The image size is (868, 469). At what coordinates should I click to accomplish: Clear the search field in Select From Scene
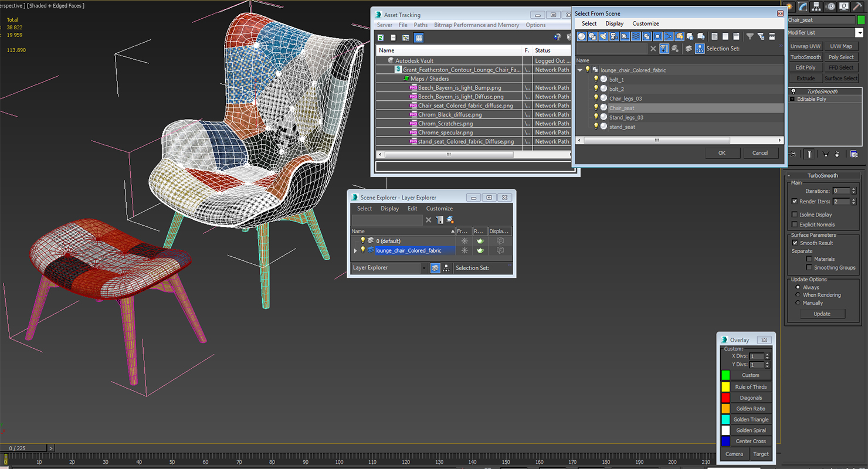coord(653,49)
